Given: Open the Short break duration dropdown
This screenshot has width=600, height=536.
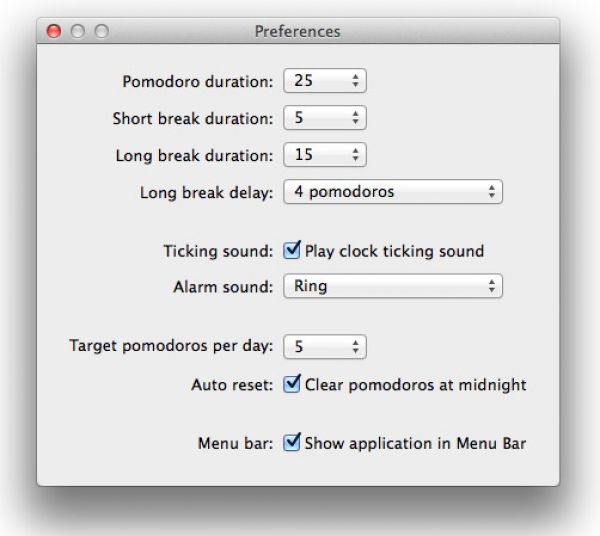Looking at the screenshot, I should click(x=325, y=118).
